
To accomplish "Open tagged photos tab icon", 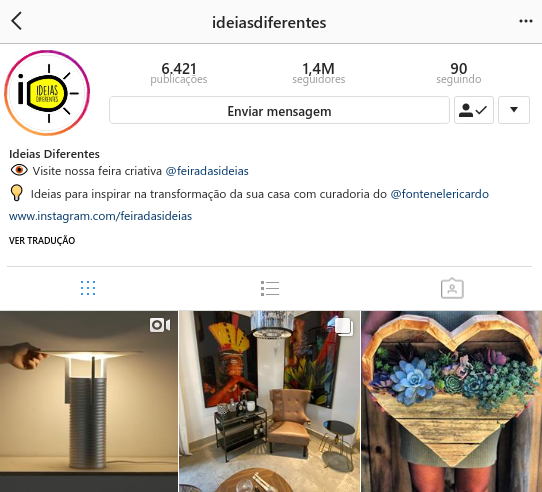I will coord(452,288).
